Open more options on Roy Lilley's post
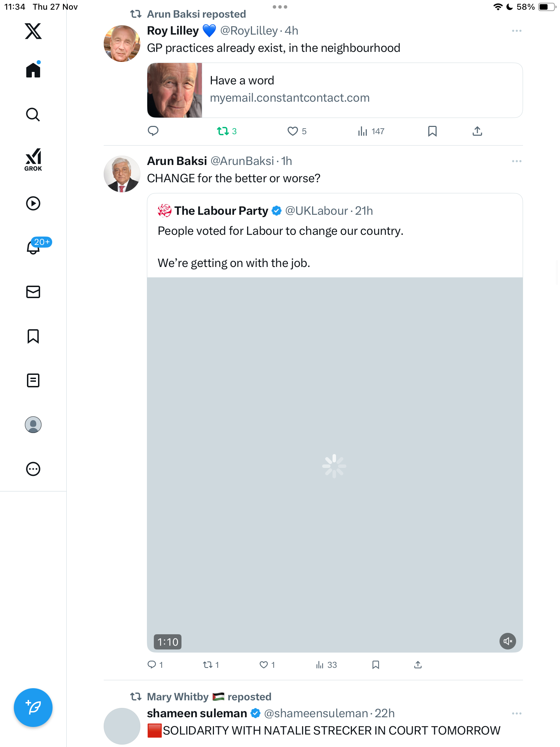The width and height of the screenshot is (560, 747). pos(516,31)
